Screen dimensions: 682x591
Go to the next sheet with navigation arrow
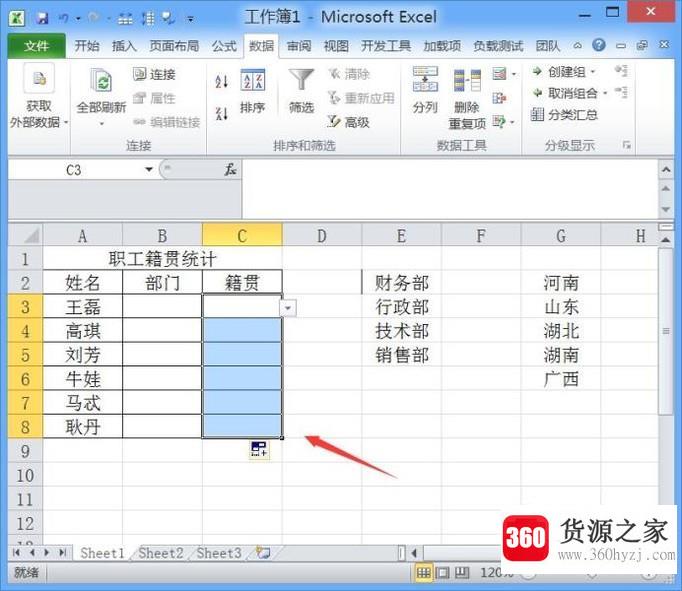(47, 553)
